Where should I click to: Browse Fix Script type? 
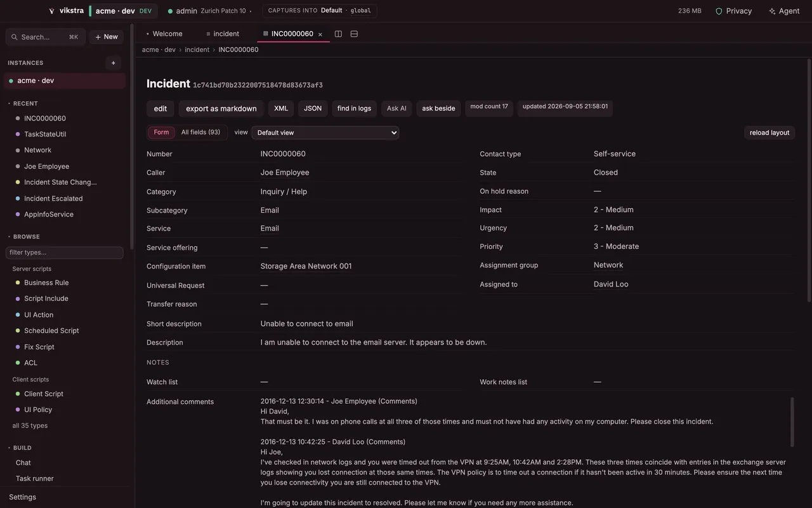click(39, 347)
